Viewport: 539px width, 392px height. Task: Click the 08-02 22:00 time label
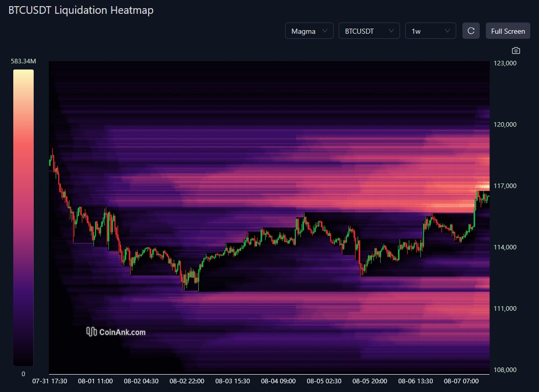(x=186, y=381)
